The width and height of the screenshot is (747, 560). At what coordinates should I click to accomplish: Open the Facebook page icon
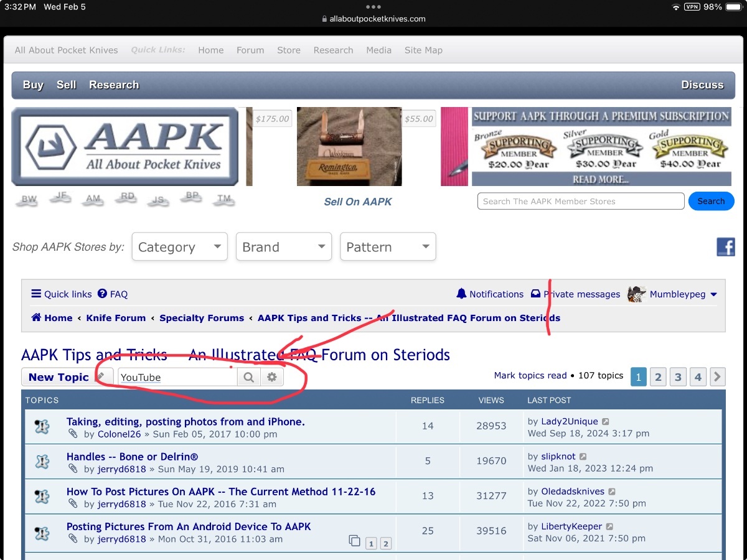click(x=726, y=247)
